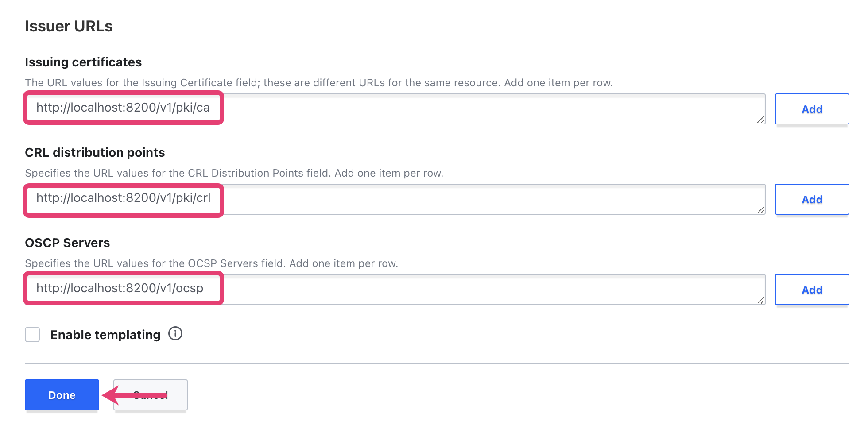This screenshot has height=425, width=868.
Task: Tick the Enable templating checkbox
Action: point(32,335)
